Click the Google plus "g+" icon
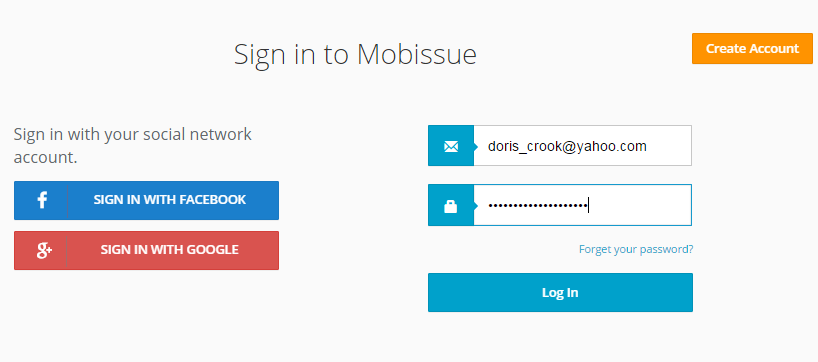The height and width of the screenshot is (362, 818). pos(44,251)
